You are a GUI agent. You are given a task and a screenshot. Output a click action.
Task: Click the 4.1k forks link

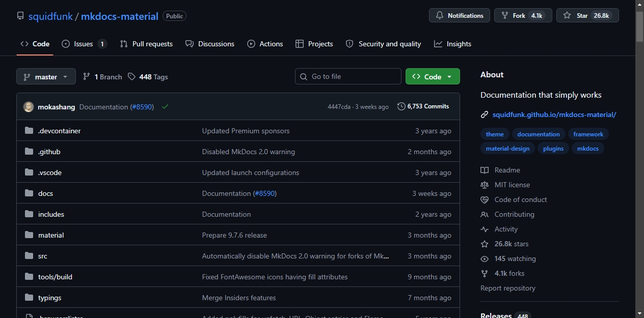pyautogui.click(x=509, y=273)
